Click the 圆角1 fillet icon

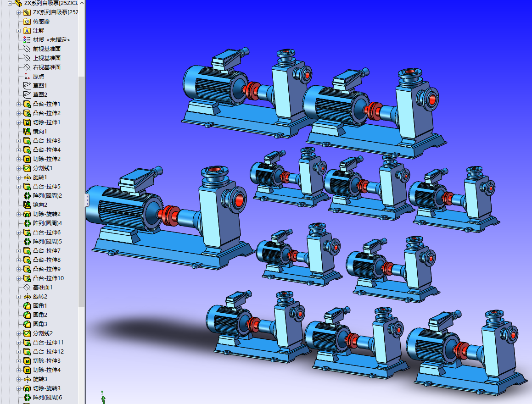[27, 306]
